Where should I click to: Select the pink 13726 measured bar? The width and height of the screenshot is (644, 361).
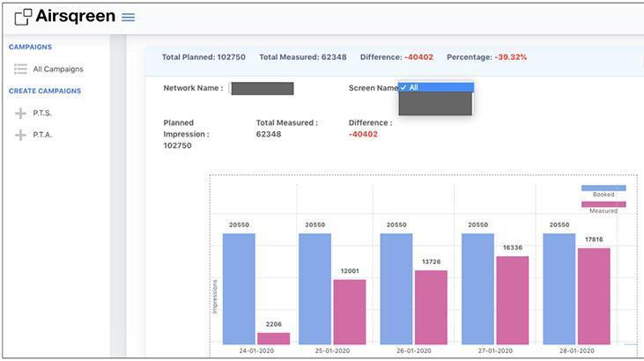click(x=431, y=306)
